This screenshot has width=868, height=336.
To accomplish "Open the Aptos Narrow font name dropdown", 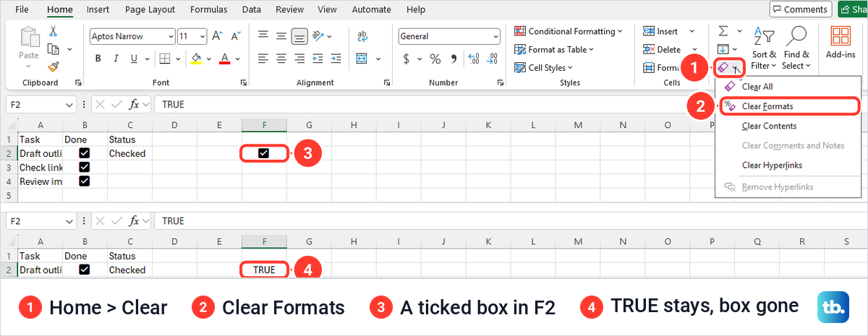I will (171, 36).
